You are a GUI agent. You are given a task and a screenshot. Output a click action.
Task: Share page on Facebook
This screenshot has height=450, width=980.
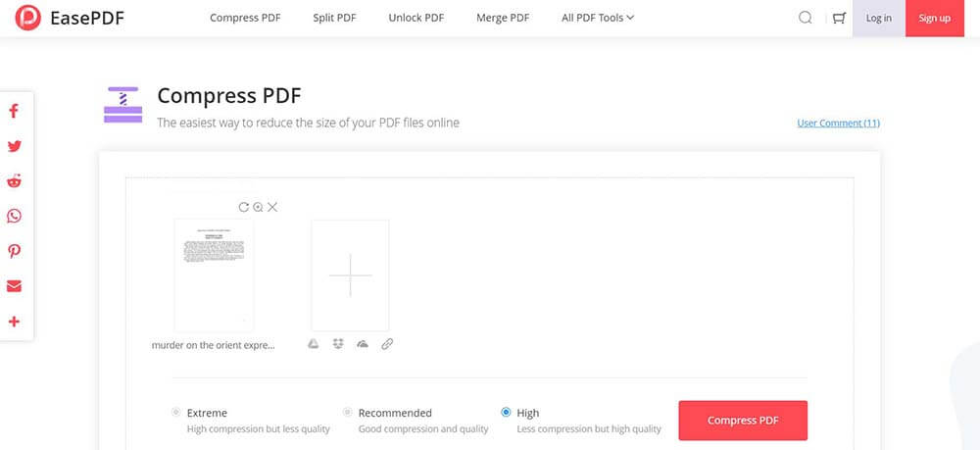point(14,111)
